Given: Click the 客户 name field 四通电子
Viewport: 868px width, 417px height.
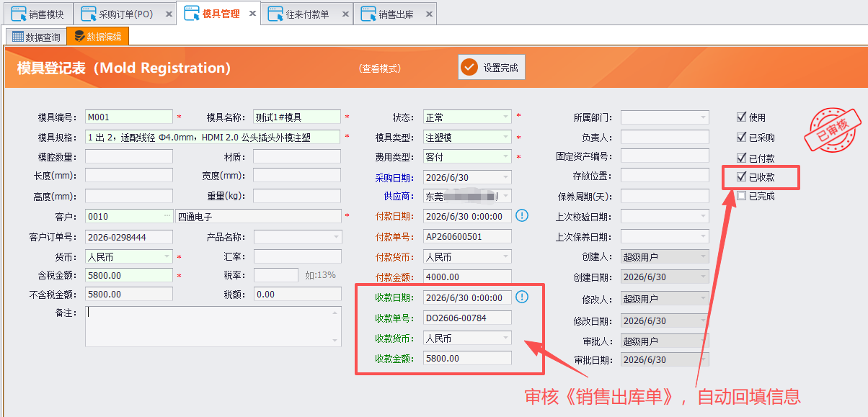Looking at the screenshot, I should coord(258,216).
